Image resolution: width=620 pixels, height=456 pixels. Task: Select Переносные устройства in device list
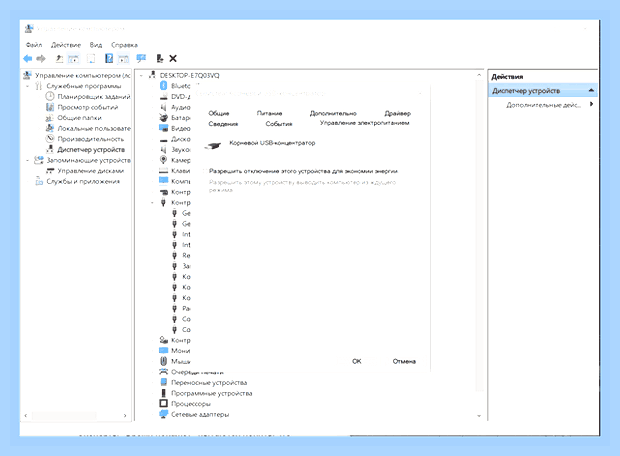209,382
